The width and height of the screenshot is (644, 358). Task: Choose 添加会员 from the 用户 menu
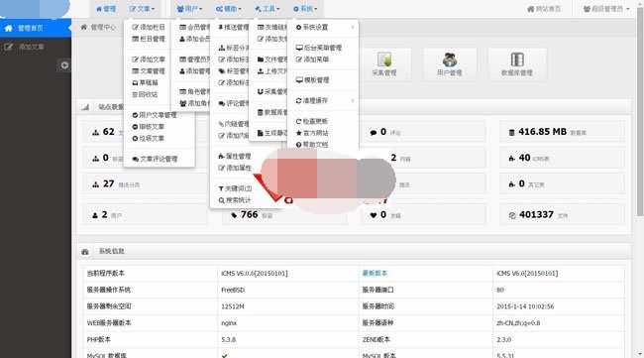[194, 39]
